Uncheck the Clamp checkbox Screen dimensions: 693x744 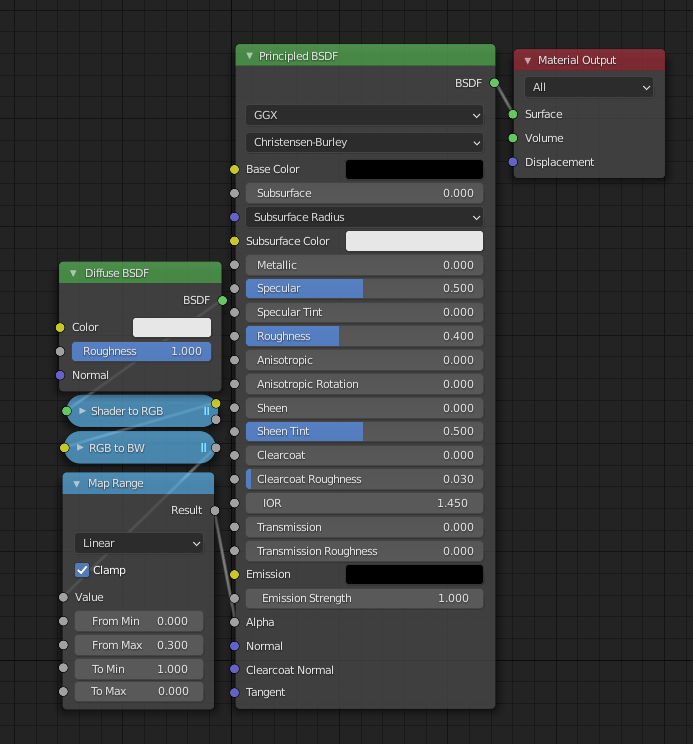pyautogui.click(x=82, y=570)
